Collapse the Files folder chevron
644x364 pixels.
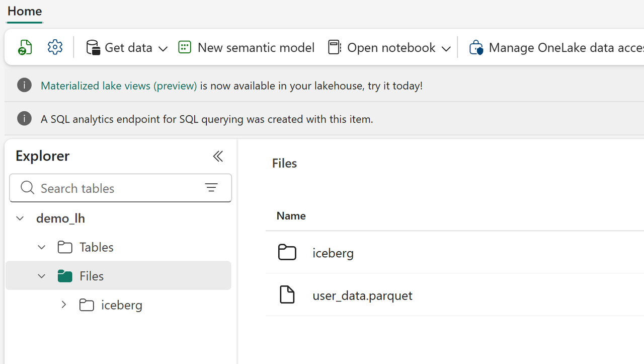(x=41, y=276)
